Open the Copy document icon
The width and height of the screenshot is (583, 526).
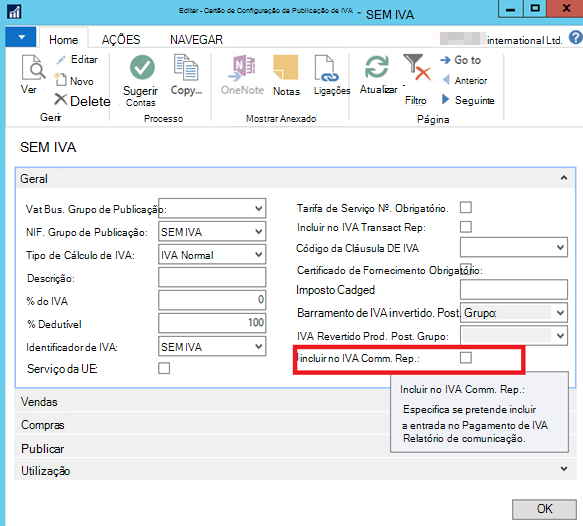186,67
